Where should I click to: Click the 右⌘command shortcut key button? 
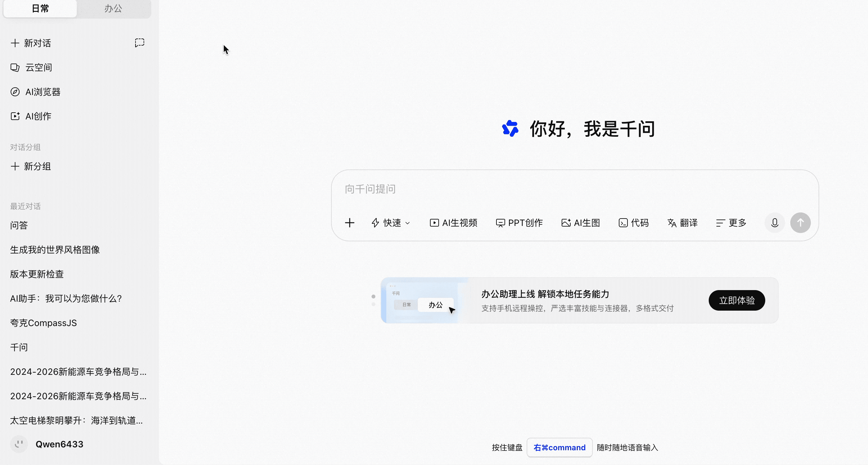[x=559, y=447]
